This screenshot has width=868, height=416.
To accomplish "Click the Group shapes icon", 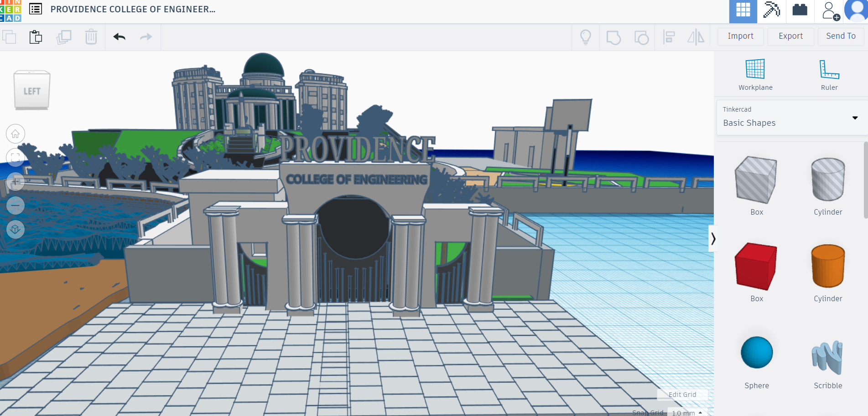I will pos(613,37).
